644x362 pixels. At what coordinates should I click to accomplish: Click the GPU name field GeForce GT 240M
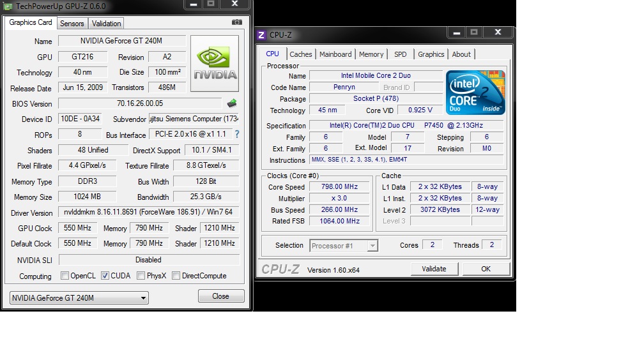(x=121, y=41)
